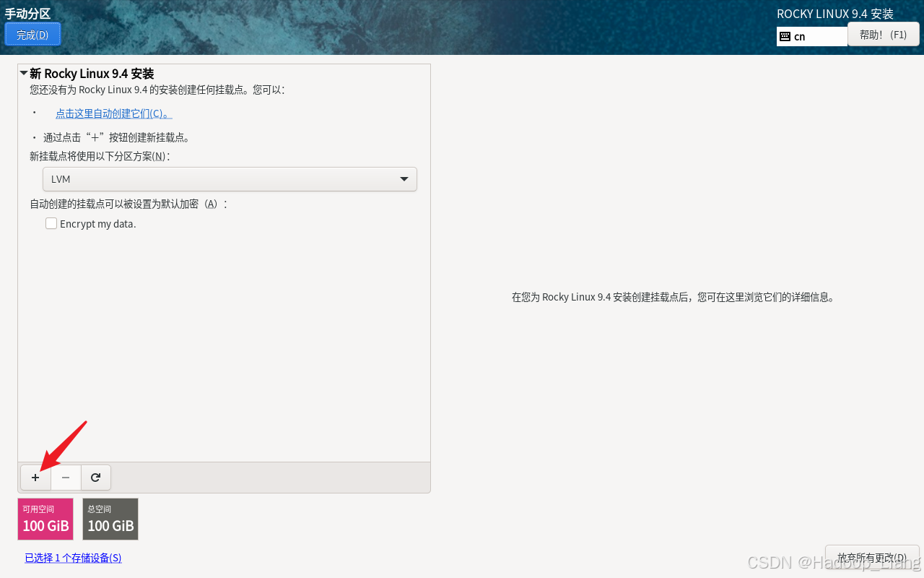Click the 手动分区 title text

(x=27, y=14)
